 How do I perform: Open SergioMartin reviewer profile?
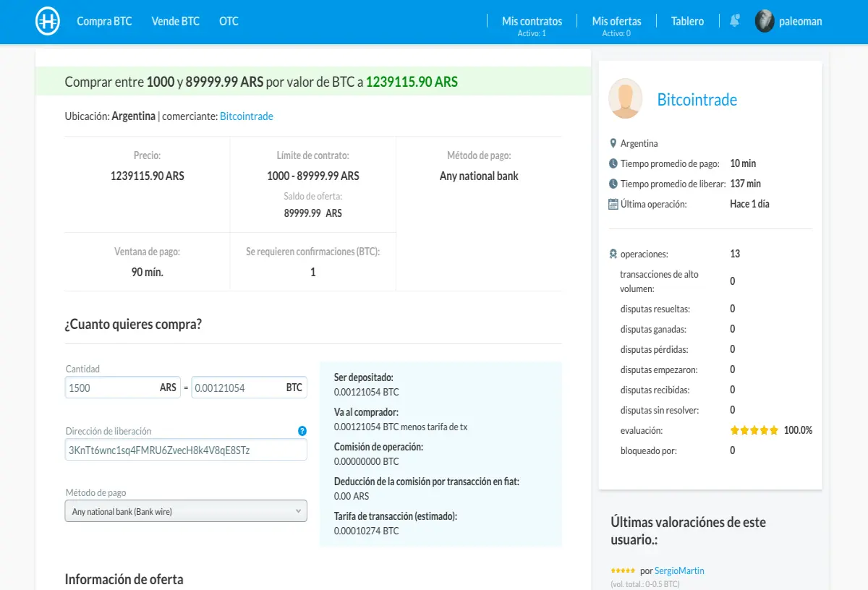pos(679,571)
